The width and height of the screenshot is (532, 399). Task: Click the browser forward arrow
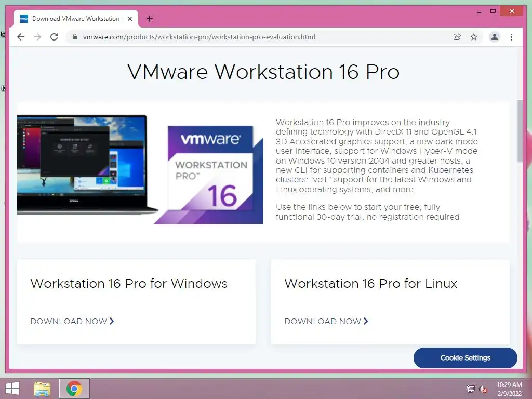37,37
